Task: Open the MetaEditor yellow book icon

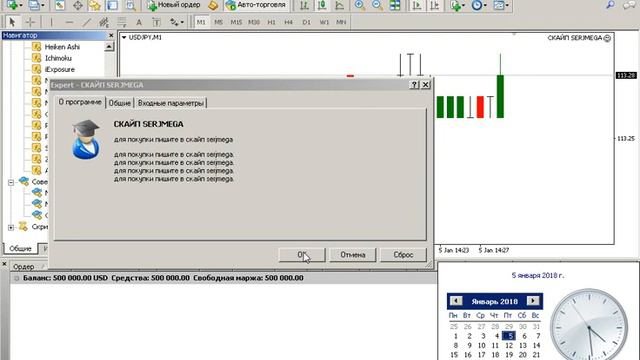Action: pyautogui.click(x=213, y=5)
